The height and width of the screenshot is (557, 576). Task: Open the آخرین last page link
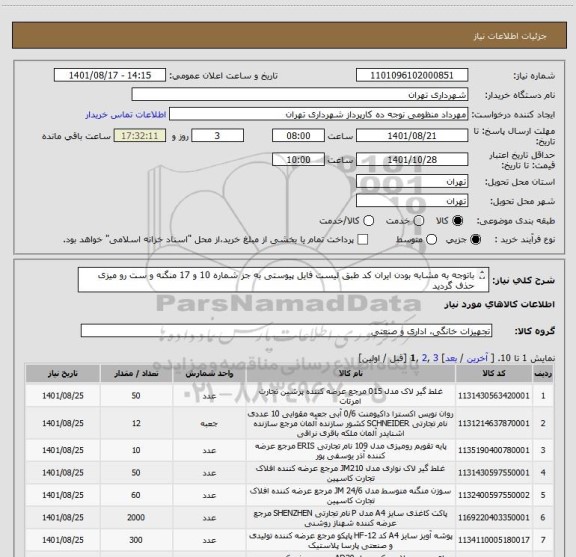pyautogui.click(x=477, y=358)
